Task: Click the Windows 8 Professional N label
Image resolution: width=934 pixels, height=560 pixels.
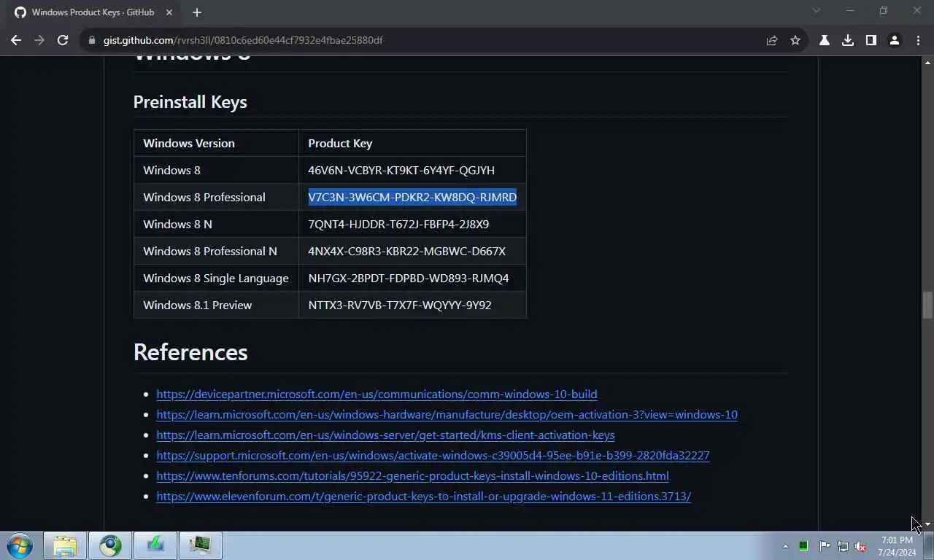Action: click(210, 251)
